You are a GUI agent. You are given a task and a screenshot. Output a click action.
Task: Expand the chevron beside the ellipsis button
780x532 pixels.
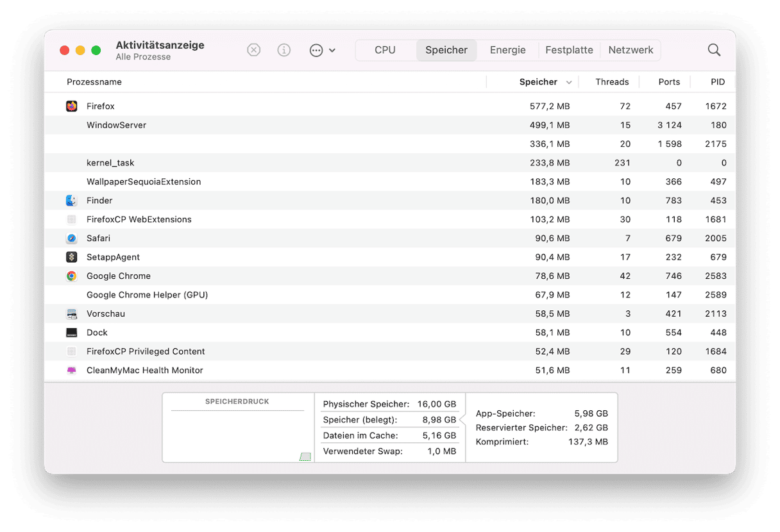pos(332,50)
